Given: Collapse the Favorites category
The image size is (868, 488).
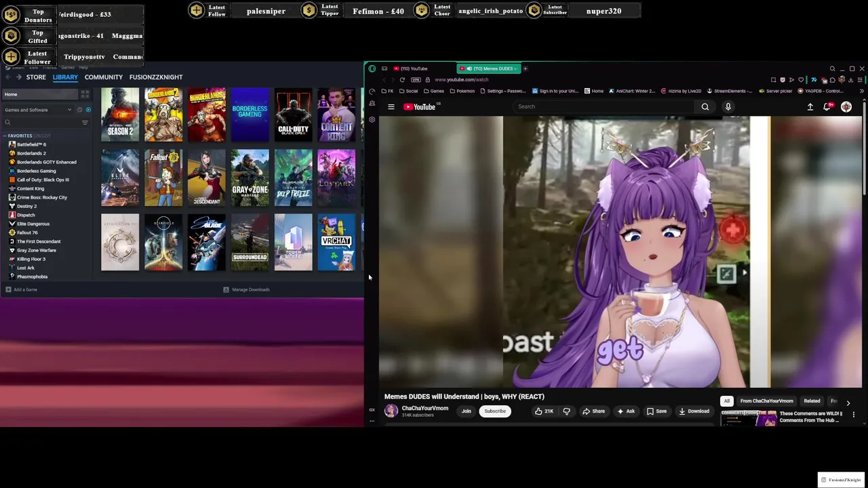Looking at the screenshot, I should 5,136.
